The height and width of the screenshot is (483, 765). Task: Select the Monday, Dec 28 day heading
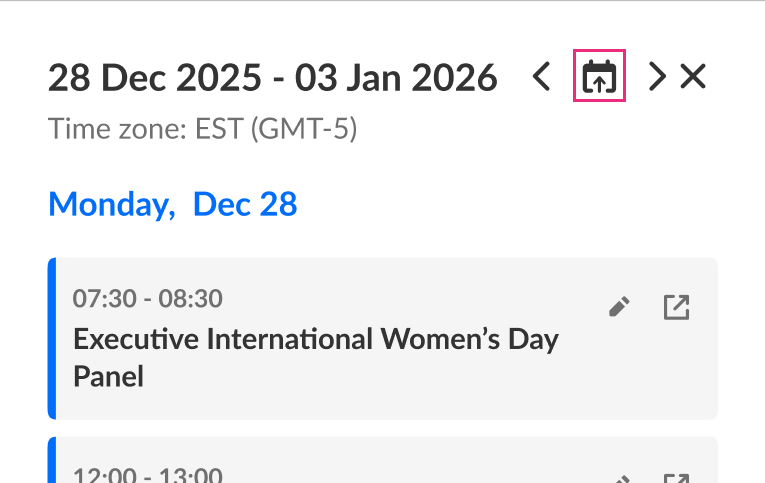(x=173, y=204)
